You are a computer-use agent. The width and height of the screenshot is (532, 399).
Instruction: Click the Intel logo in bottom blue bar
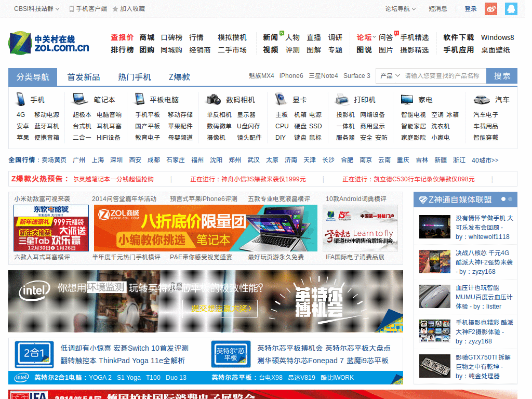pos(21,378)
